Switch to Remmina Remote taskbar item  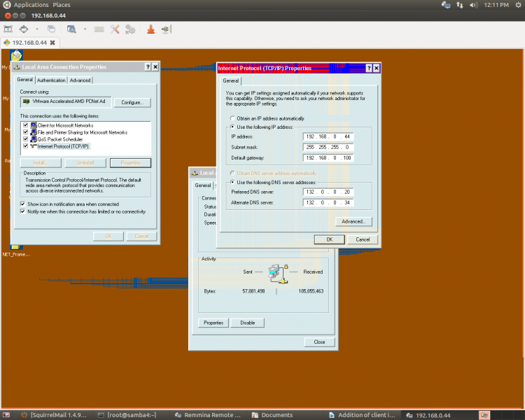[208, 415]
